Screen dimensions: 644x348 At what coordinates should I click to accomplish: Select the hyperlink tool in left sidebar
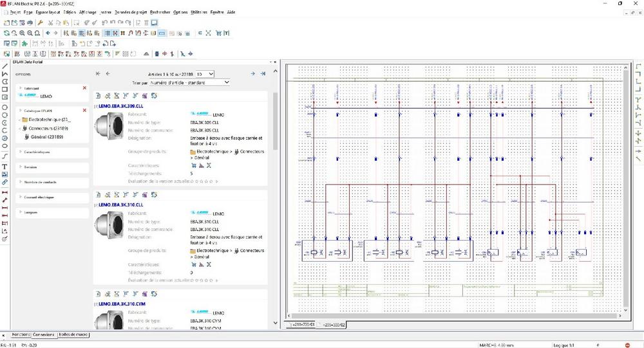click(5, 182)
